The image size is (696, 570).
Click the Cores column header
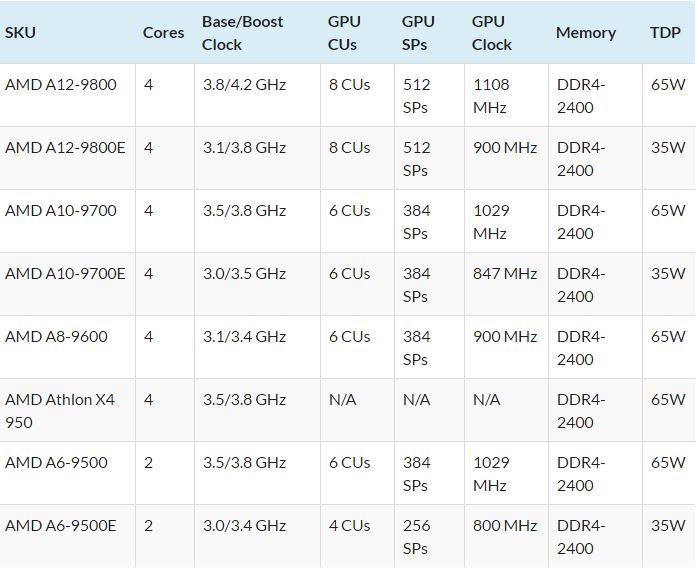(163, 32)
